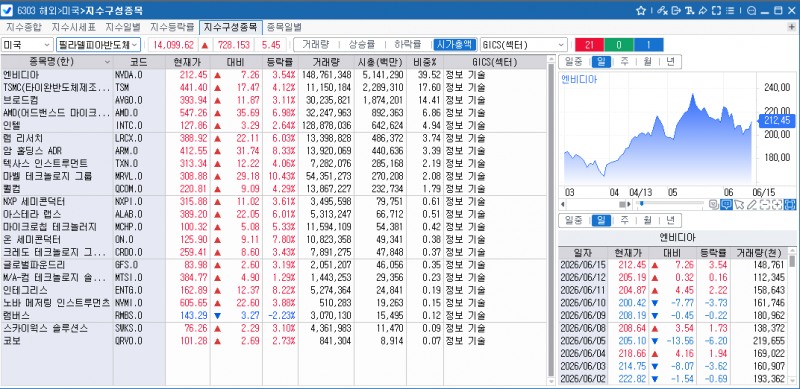Select the 엔비디아 row in the stock list
Viewport: 800px width, 389px height.
click(x=273, y=75)
